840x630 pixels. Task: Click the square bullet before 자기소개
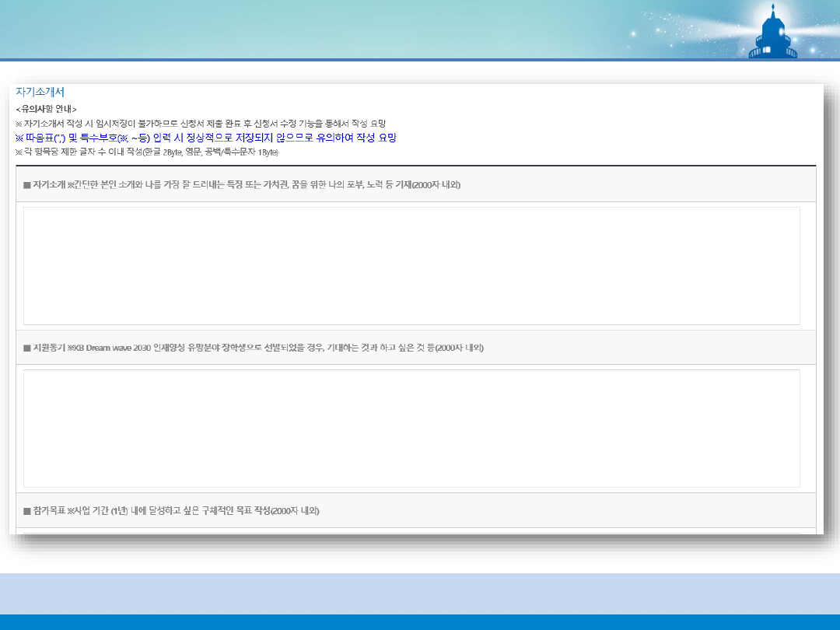coord(26,184)
